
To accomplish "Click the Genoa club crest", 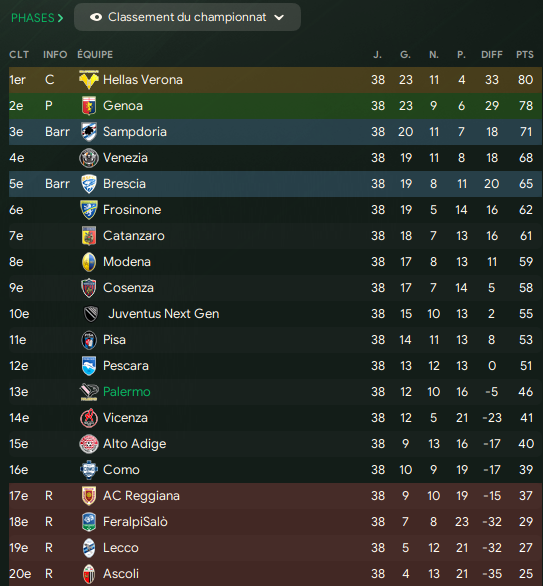I will 89,106.
